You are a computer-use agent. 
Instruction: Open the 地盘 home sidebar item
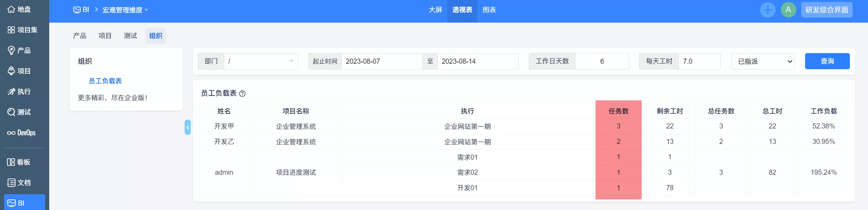pos(19,9)
